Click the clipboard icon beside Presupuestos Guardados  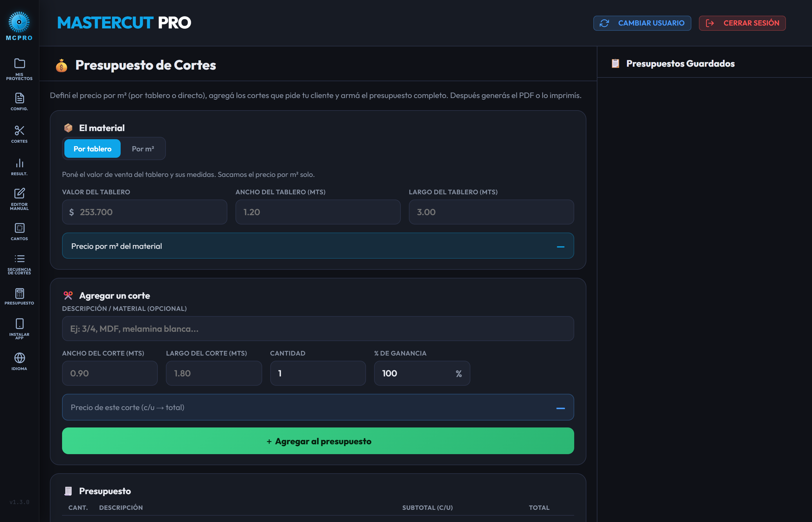pyautogui.click(x=615, y=64)
